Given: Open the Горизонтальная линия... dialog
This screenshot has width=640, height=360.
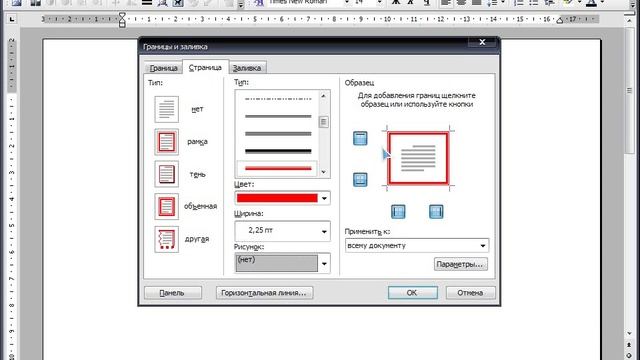Looking at the screenshot, I should [x=264, y=293].
